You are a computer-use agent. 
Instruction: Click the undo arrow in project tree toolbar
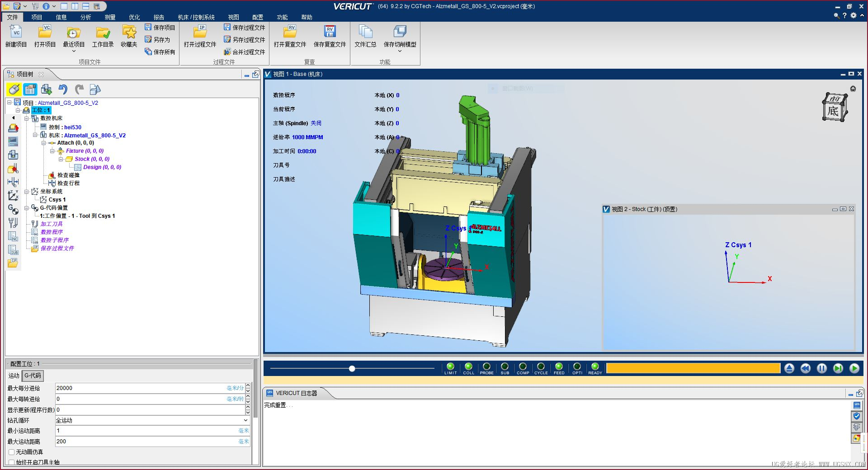pyautogui.click(x=63, y=89)
